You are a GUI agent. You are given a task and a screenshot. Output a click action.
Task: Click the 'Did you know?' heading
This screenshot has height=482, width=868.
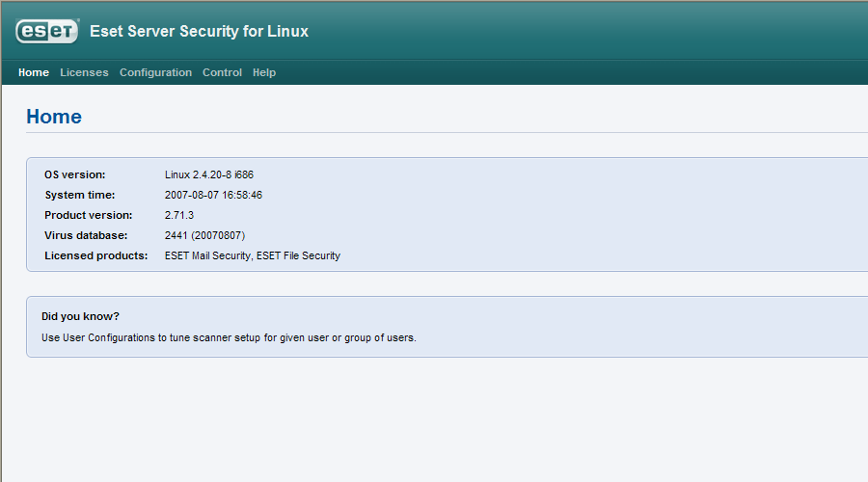click(80, 316)
